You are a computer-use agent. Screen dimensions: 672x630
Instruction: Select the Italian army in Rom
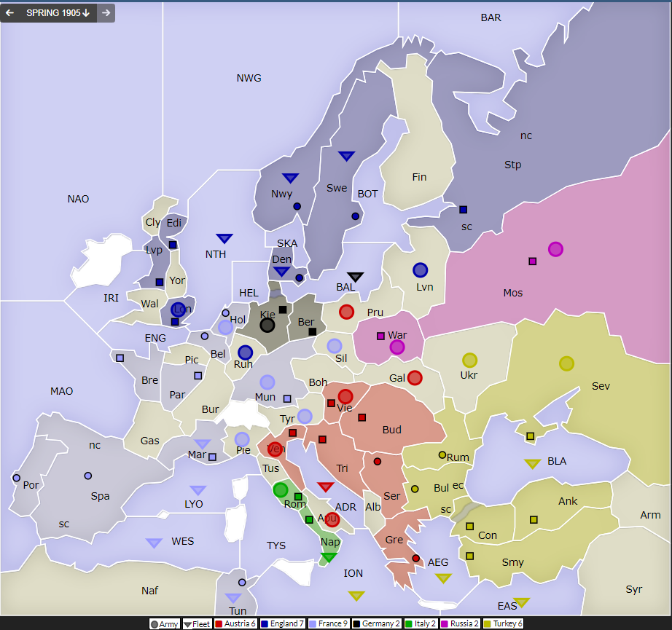[281, 489]
